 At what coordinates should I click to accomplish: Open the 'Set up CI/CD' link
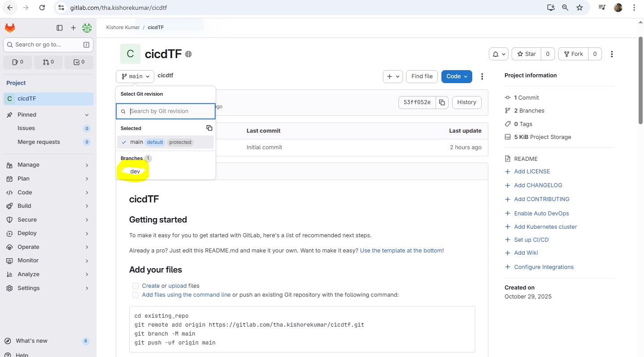(531, 240)
